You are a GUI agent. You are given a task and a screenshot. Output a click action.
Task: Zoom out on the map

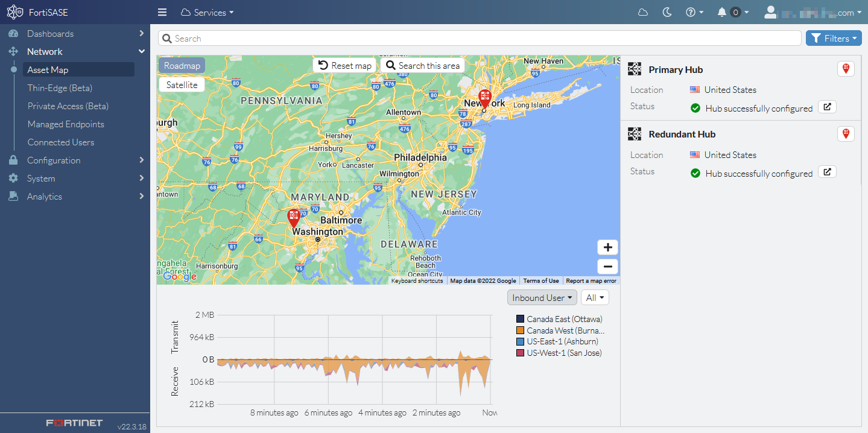(x=607, y=267)
